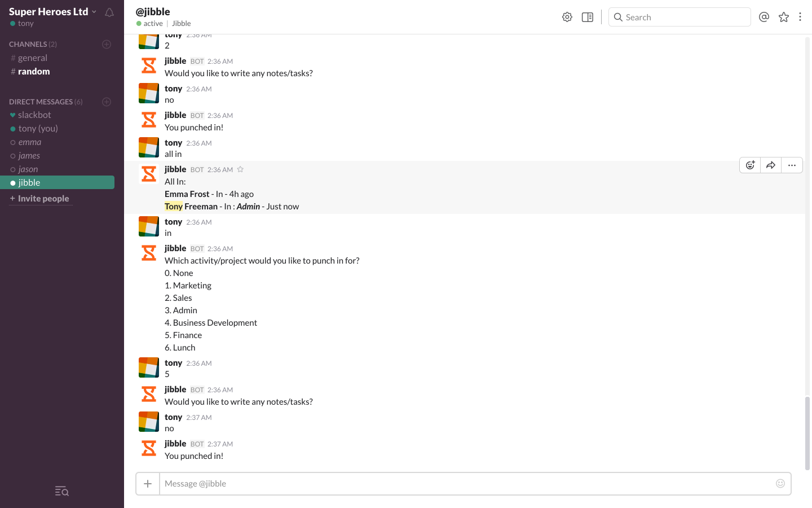
Task: Show starred items list
Action: click(784, 17)
